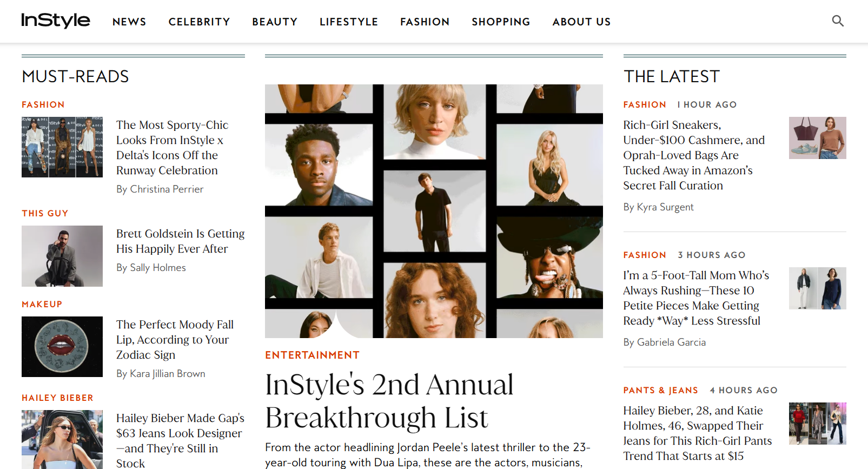Click the "1 HOUR AGO" timestamp

(x=707, y=104)
